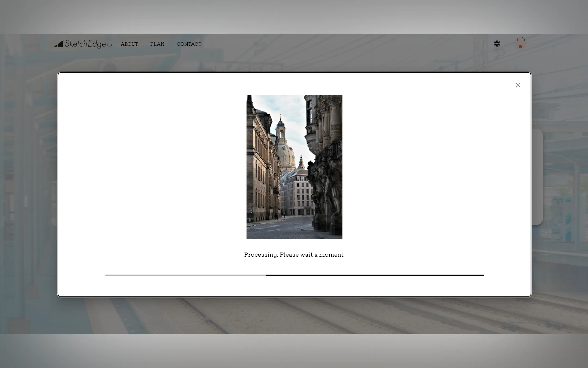This screenshot has width=588, height=368.
Task: Go to the PLAN page
Action: click(x=157, y=44)
